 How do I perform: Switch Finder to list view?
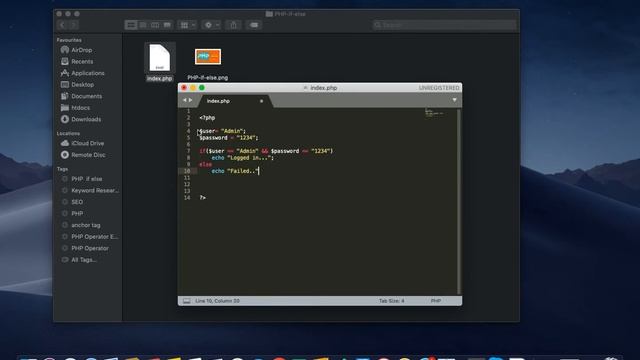[143, 25]
